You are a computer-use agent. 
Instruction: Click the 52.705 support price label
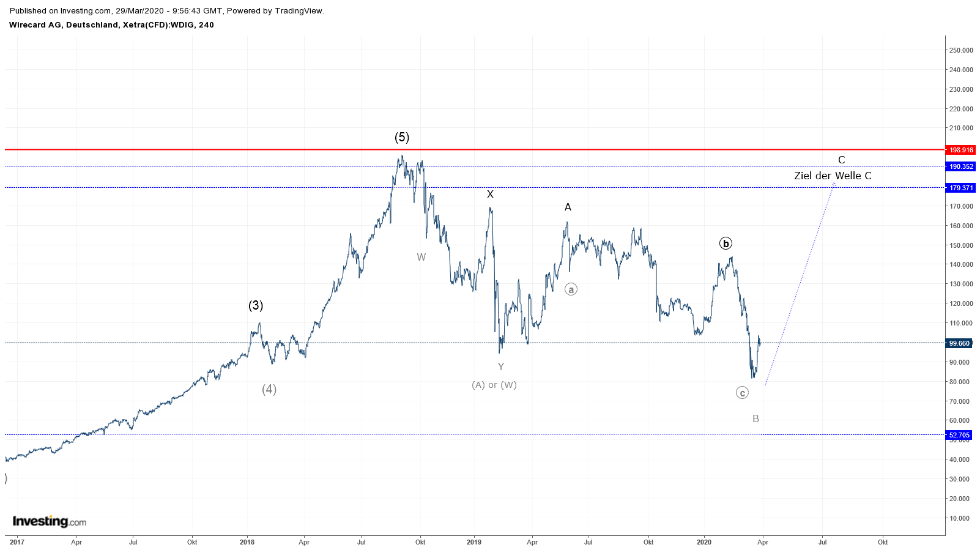click(x=959, y=435)
